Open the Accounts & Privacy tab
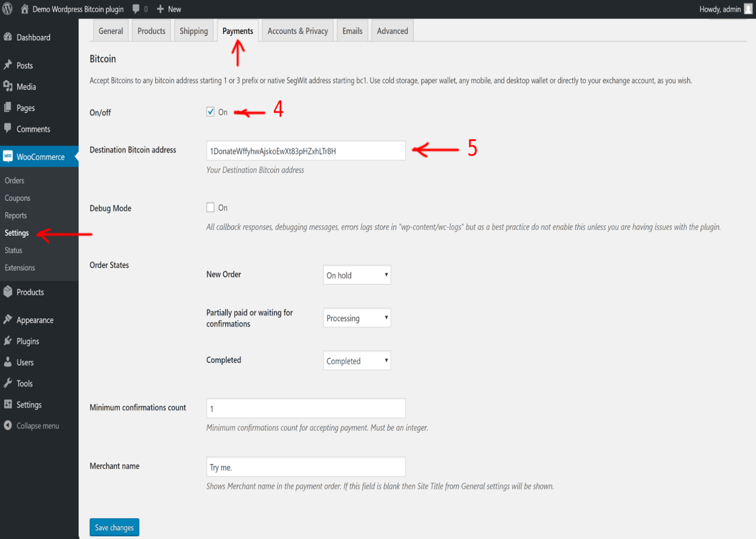756x539 pixels. click(x=298, y=31)
